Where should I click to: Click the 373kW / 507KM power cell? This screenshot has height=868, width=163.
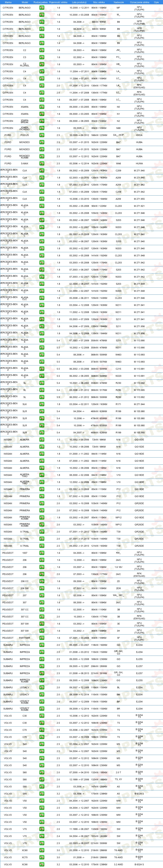[99, 362]
